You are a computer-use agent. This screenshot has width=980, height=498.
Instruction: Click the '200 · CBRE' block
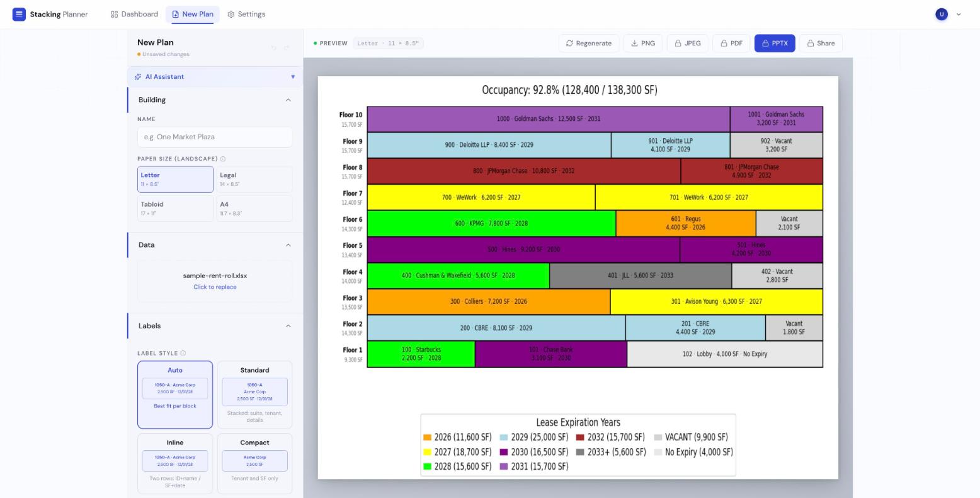point(496,328)
